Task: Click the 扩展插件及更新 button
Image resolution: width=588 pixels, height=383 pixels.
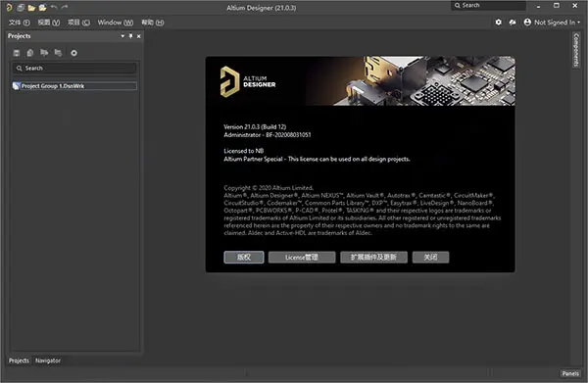Action: (373, 257)
